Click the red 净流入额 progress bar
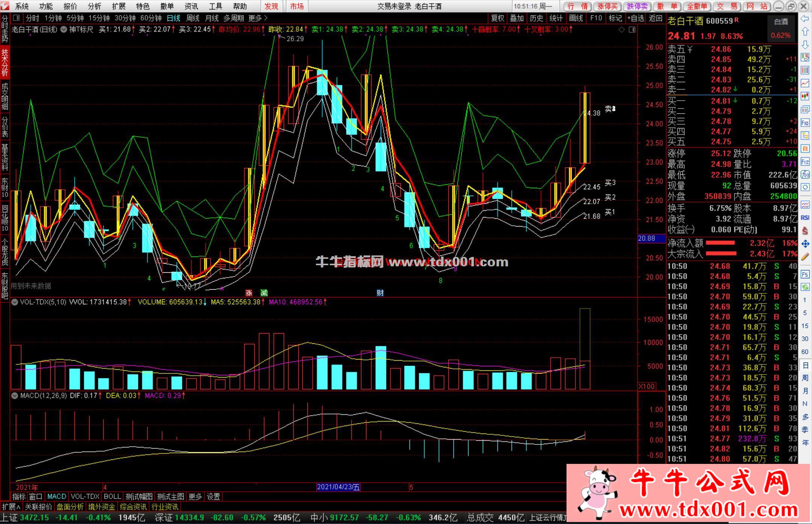 (x=720, y=243)
